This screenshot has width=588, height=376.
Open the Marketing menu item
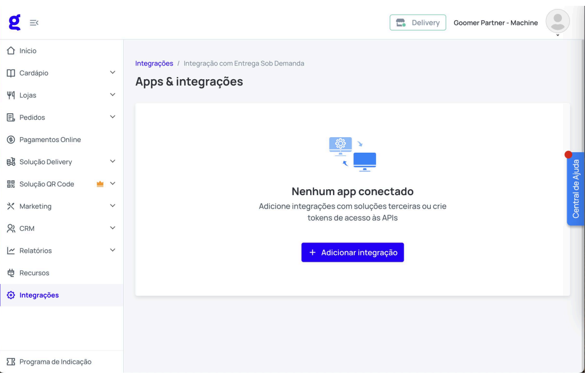point(36,206)
